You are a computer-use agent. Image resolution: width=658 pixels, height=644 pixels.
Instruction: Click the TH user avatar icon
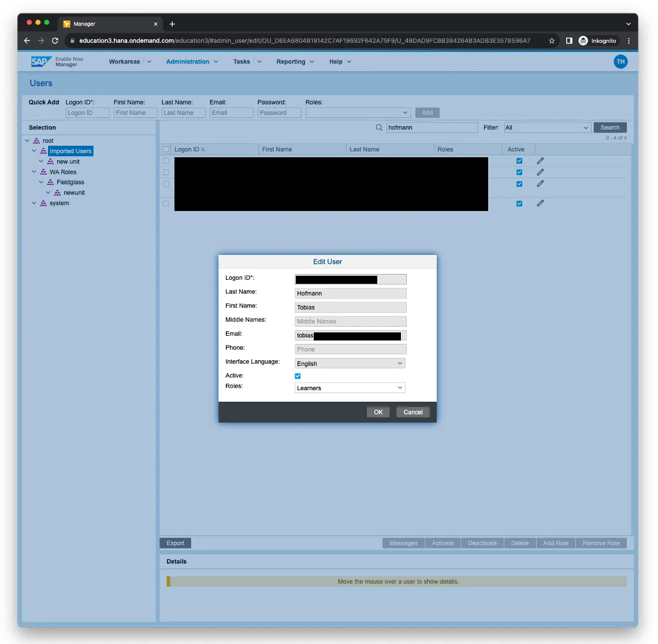coord(620,62)
